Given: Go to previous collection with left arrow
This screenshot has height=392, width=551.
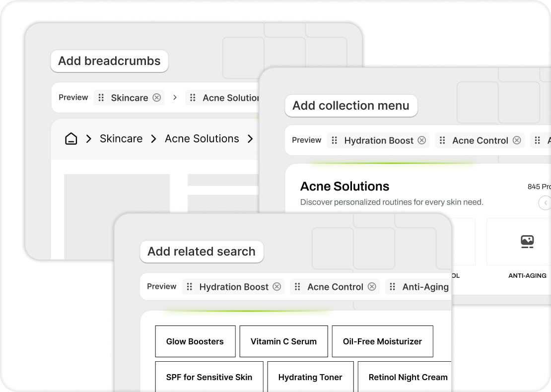Looking at the screenshot, I should [545, 202].
